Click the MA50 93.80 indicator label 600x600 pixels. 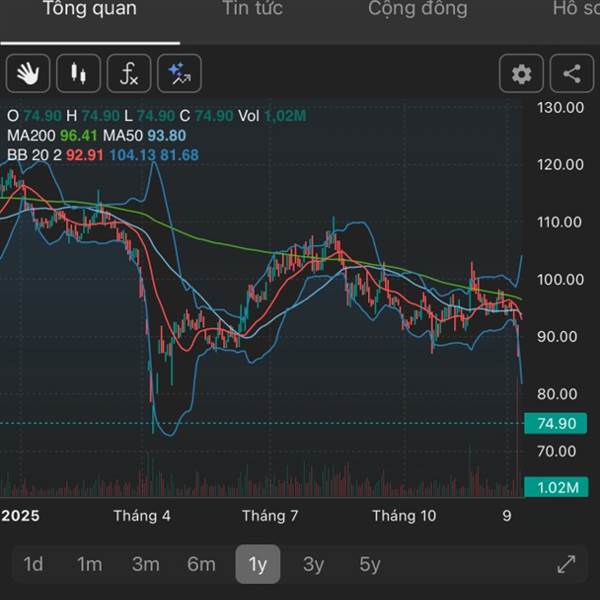coord(144,135)
